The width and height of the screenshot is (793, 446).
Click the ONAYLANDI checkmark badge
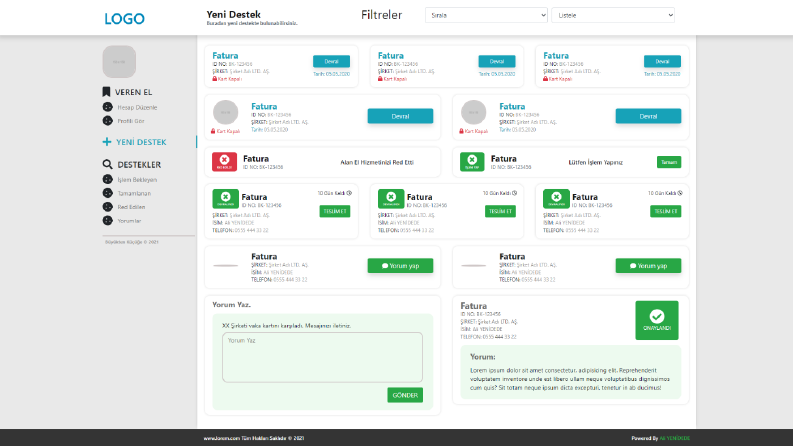pos(657,320)
